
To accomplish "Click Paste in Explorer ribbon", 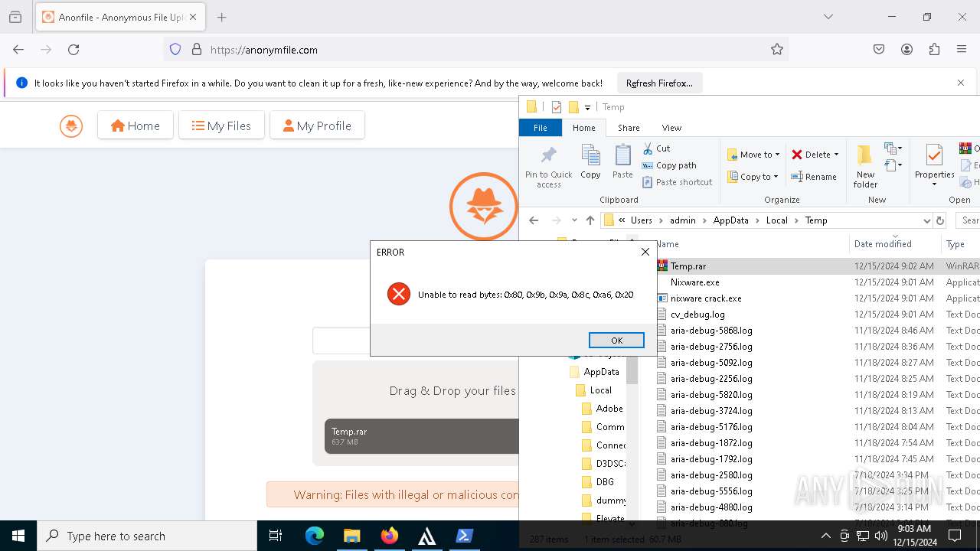I will (622, 162).
